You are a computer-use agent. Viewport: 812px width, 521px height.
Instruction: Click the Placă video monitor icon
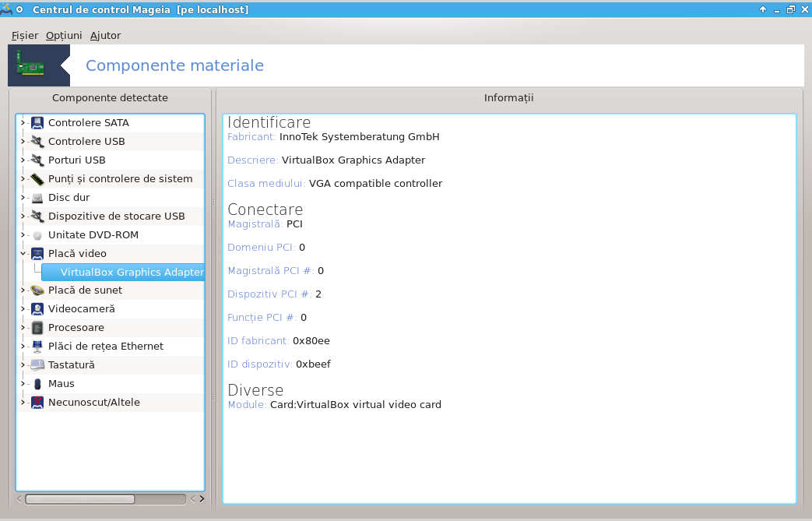(x=37, y=254)
